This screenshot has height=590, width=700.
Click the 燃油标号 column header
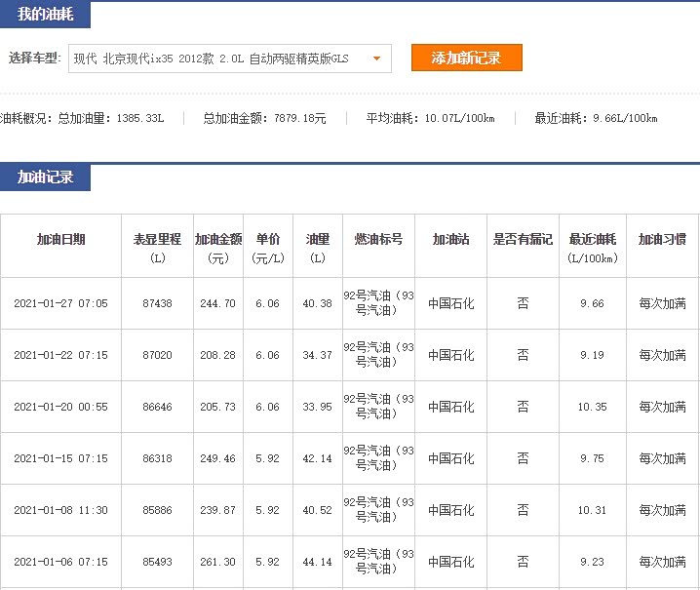coord(378,239)
